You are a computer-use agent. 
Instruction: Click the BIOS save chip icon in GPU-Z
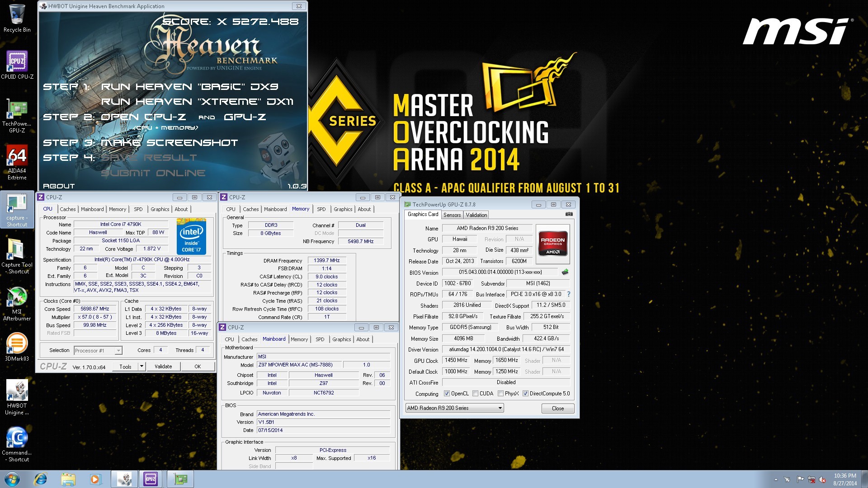click(565, 272)
